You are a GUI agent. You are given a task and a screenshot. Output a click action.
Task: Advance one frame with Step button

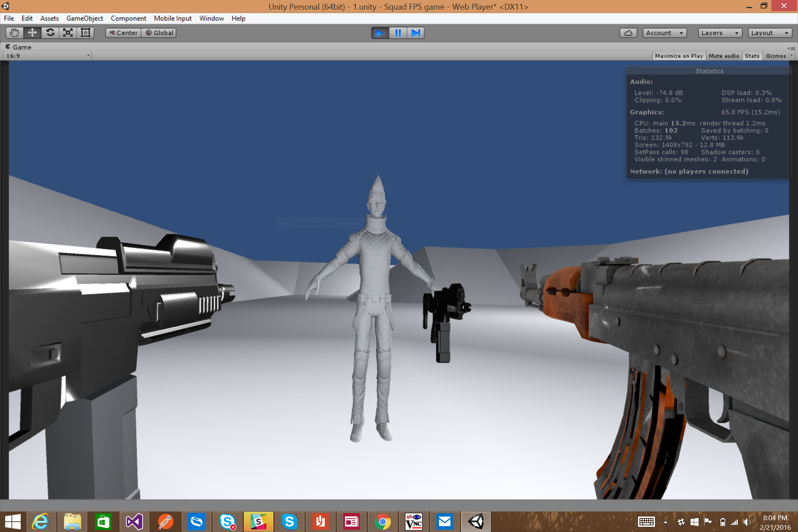(416, 33)
